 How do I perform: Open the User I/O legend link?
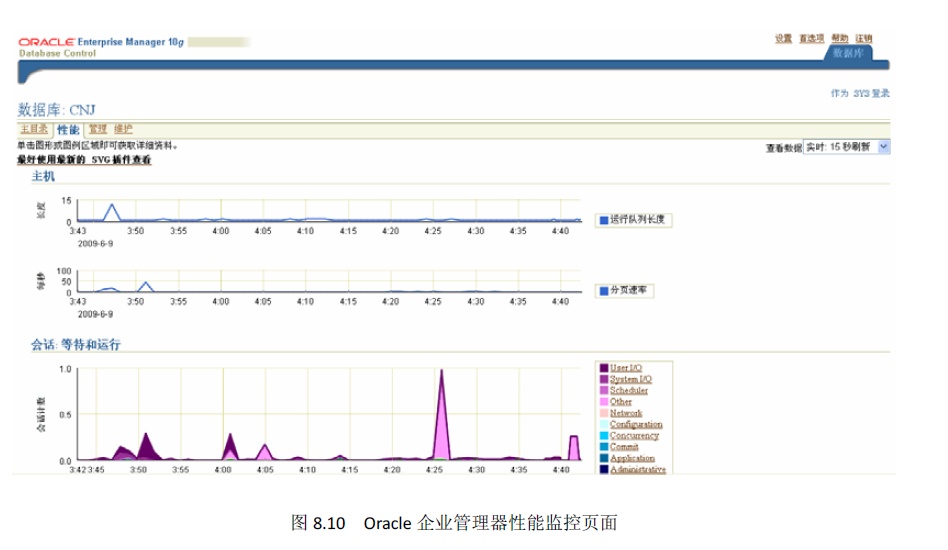(626, 367)
